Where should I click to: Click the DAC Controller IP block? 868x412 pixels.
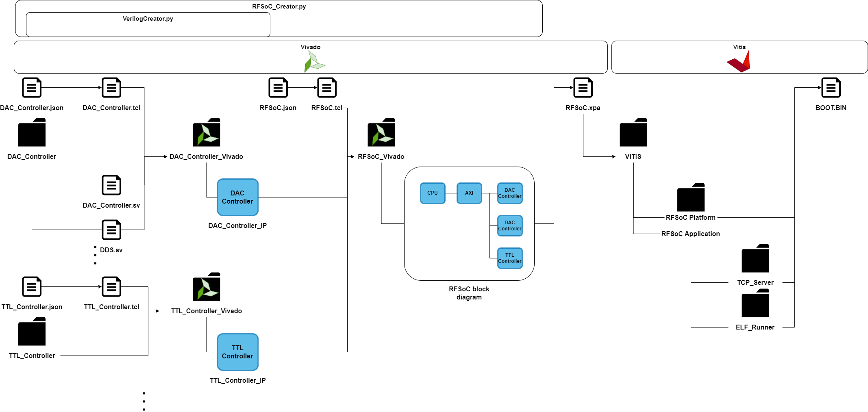click(237, 197)
